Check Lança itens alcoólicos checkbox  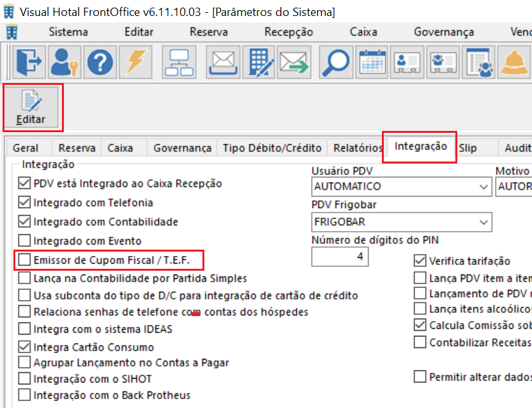(x=420, y=309)
